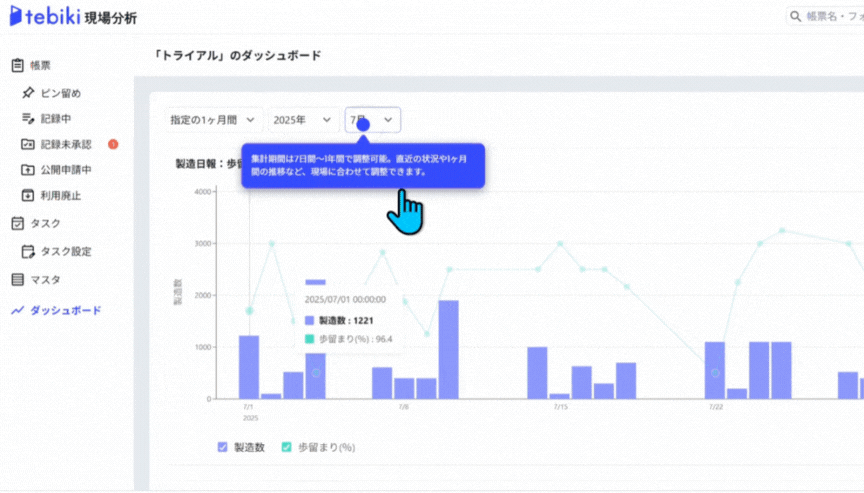
Task: Click the tebiki logo icon
Action: point(16,17)
